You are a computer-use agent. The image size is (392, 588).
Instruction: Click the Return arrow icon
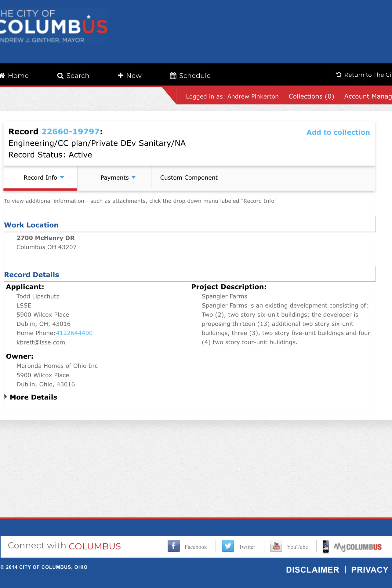click(x=339, y=75)
